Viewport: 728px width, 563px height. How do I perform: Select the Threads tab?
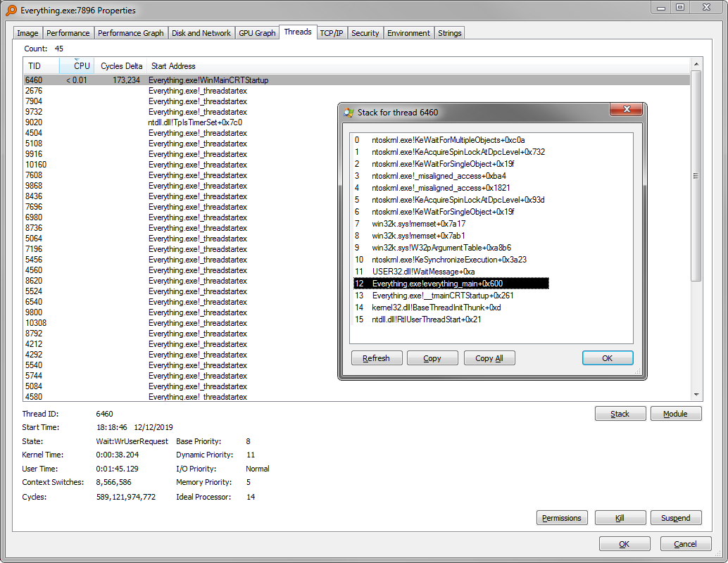pyautogui.click(x=298, y=32)
